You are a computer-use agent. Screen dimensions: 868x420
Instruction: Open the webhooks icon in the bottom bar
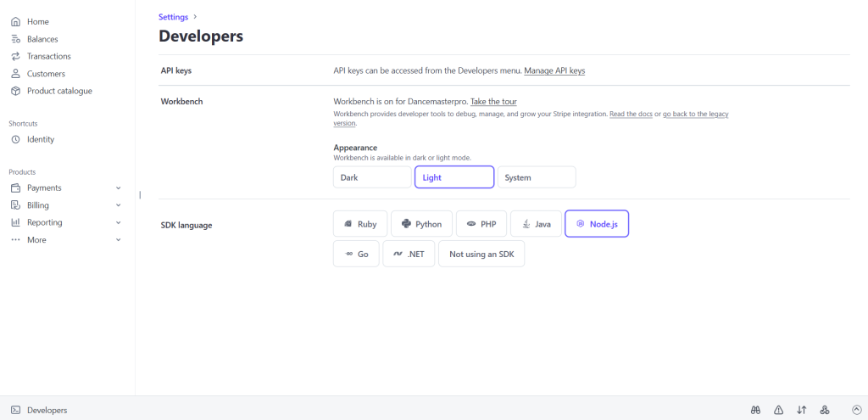pyautogui.click(x=824, y=410)
